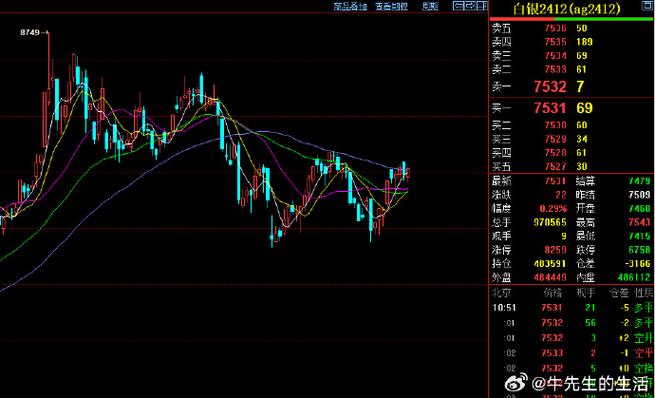The image size is (655, 398).
Task: Click the 买一 bid price 7531
Action: tap(550, 108)
